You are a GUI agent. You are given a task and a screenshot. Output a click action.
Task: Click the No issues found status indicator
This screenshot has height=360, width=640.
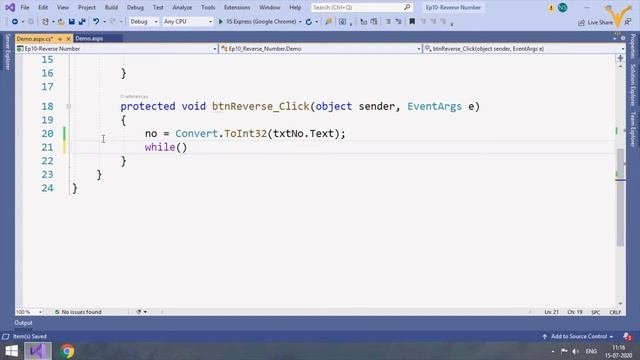click(78, 312)
